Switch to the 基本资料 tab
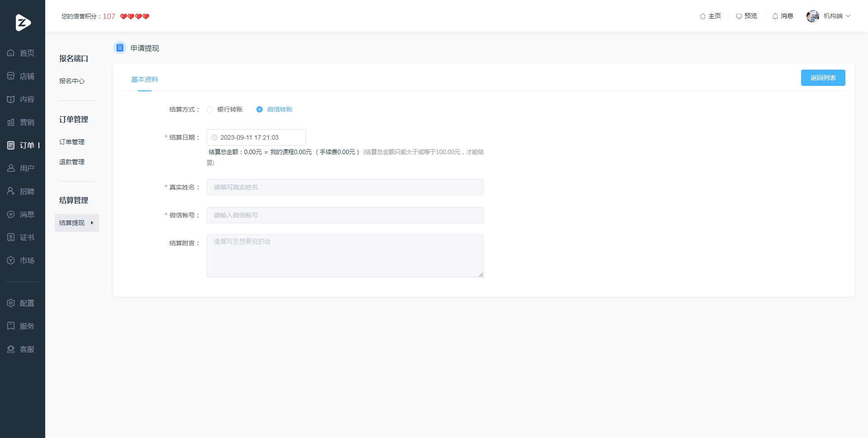This screenshot has width=868, height=438. click(145, 80)
